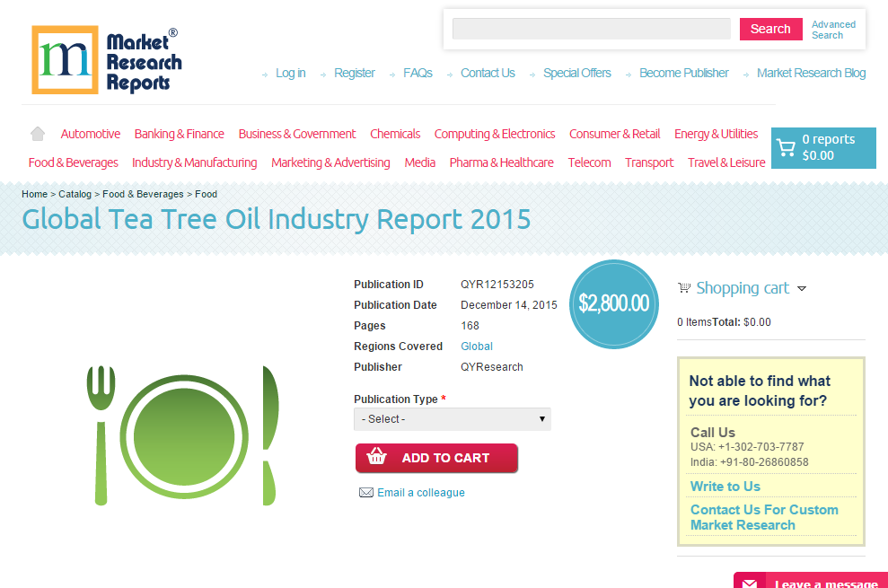Open the Pharma & Healthcare category
Viewport: 888px width, 588px height.
point(501,162)
